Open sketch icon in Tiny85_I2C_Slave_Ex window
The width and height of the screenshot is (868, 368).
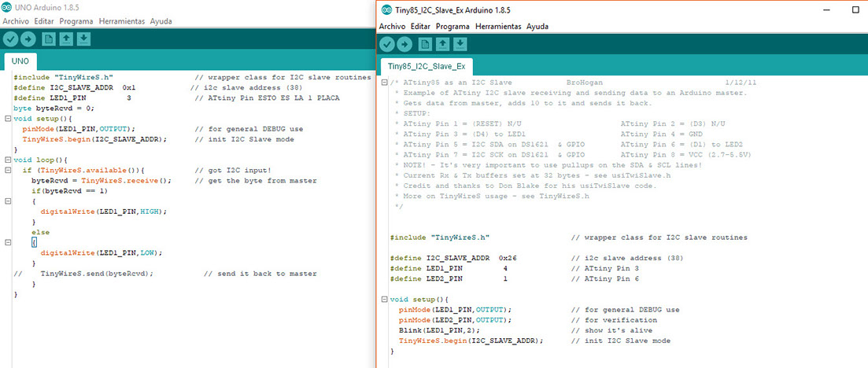click(443, 44)
